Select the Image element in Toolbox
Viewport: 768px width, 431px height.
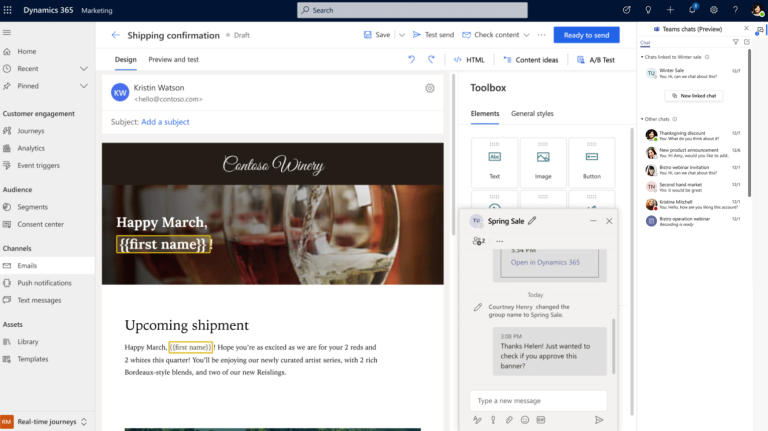pos(543,163)
